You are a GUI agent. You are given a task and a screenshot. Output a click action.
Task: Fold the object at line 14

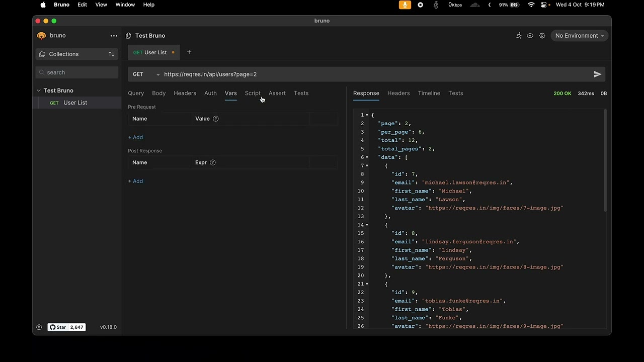pyautogui.click(x=367, y=225)
